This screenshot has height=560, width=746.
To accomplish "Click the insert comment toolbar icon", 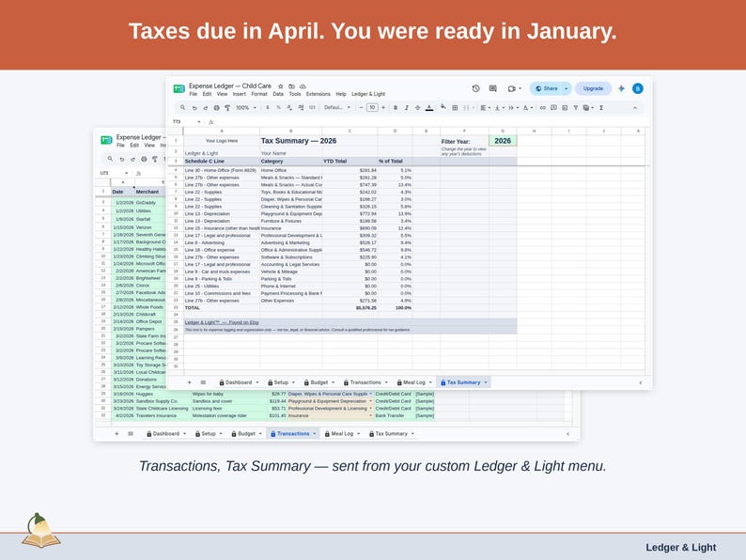I will (553, 108).
